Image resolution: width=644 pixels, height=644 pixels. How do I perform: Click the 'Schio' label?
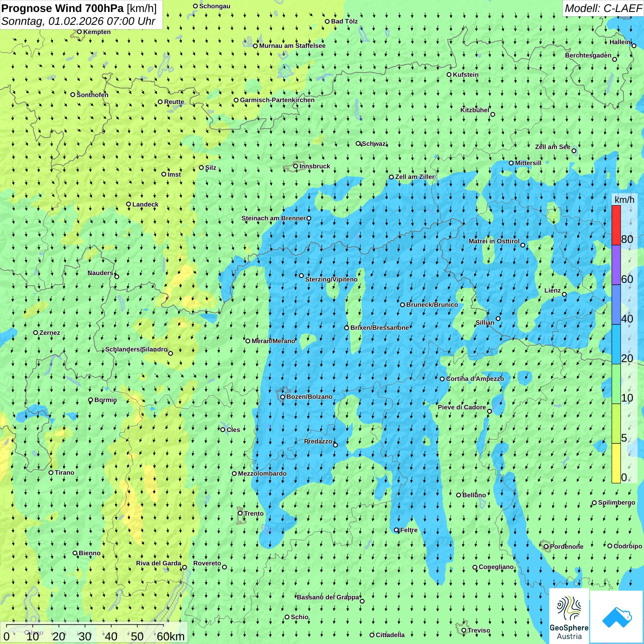tap(299, 617)
